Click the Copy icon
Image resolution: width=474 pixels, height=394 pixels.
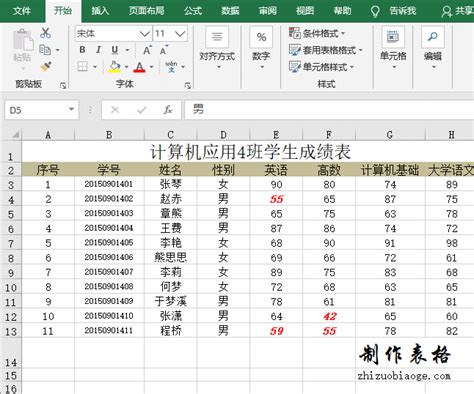45,50
